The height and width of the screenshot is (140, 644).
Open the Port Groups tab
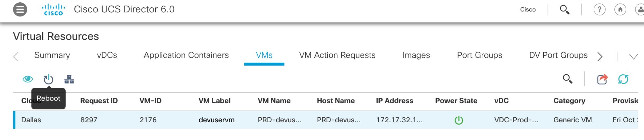480,55
